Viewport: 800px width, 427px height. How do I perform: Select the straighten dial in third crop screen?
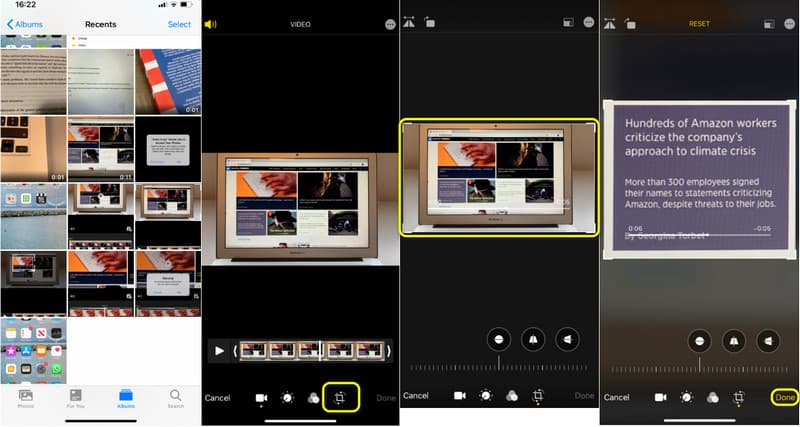click(498, 339)
